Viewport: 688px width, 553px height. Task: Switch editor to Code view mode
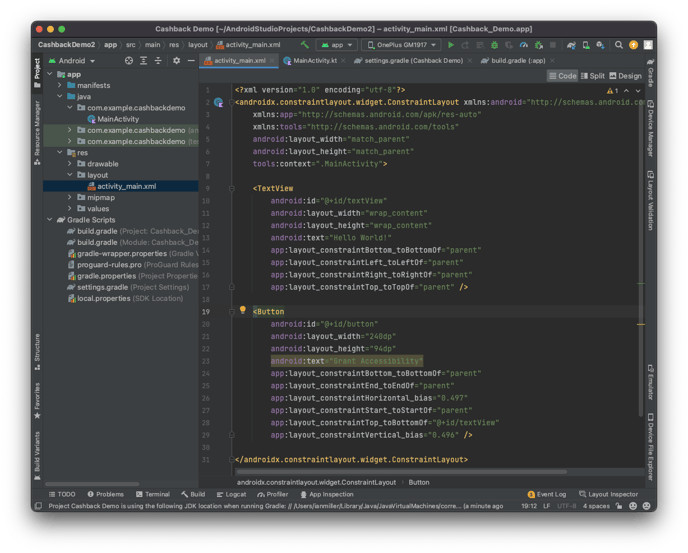563,76
